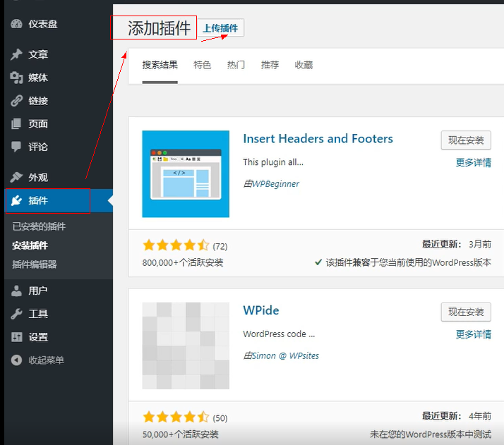The width and height of the screenshot is (504, 445).
Task: Click the speech bubble icon beside 评论
Action: 16,147
